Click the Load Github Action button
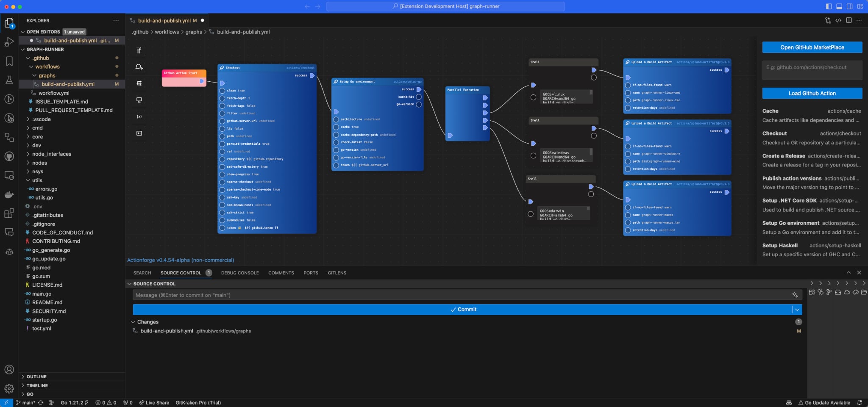This screenshot has height=407, width=868. 811,93
